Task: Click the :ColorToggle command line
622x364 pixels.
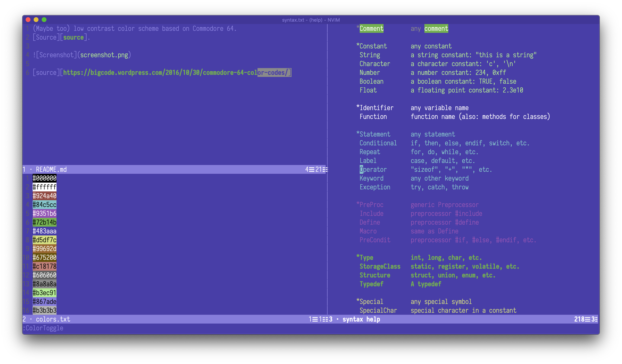Action: pyautogui.click(x=43, y=328)
